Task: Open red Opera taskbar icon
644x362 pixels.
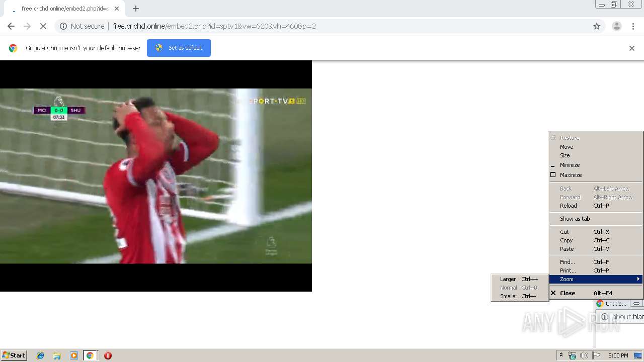Action: (108, 355)
